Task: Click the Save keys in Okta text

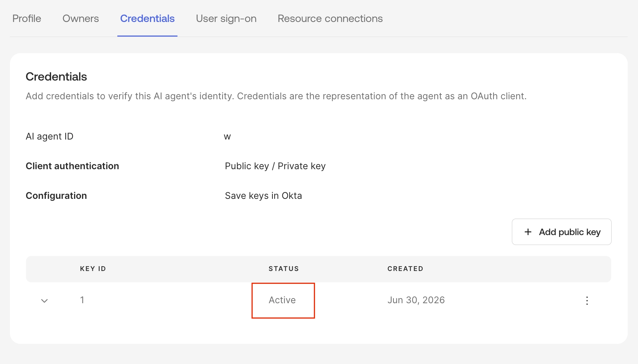Action: [263, 196]
